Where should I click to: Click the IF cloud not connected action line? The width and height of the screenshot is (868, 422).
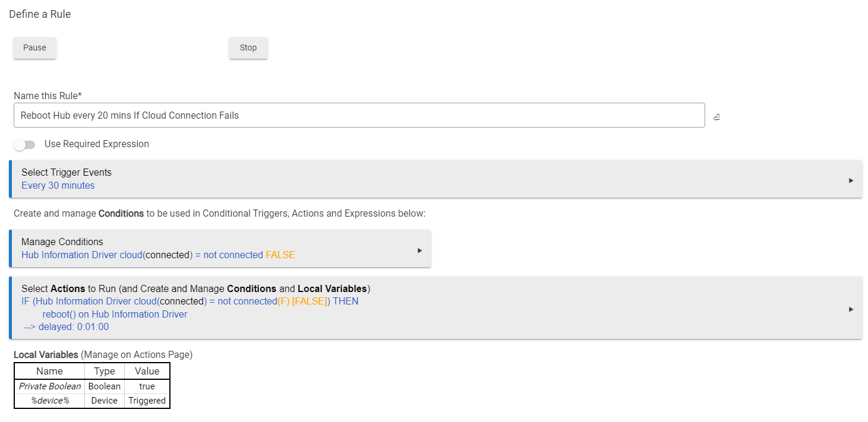pyautogui.click(x=190, y=302)
